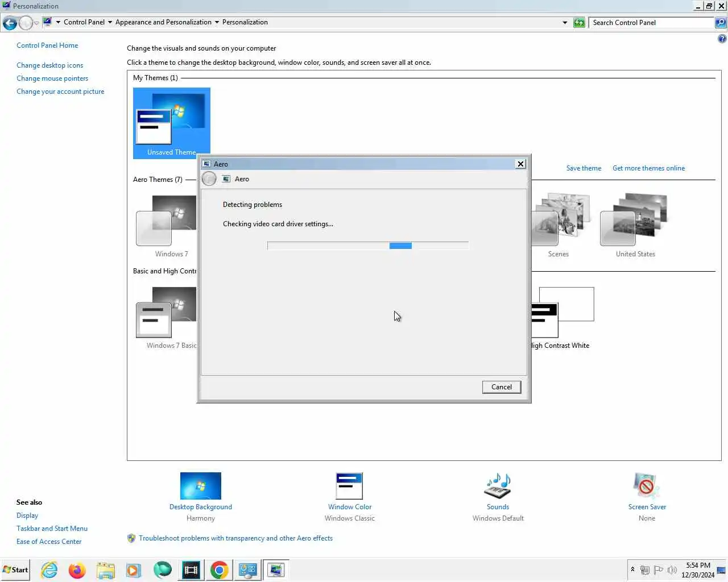Click Get more themes online link
The height and width of the screenshot is (582, 728).
[648, 168]
